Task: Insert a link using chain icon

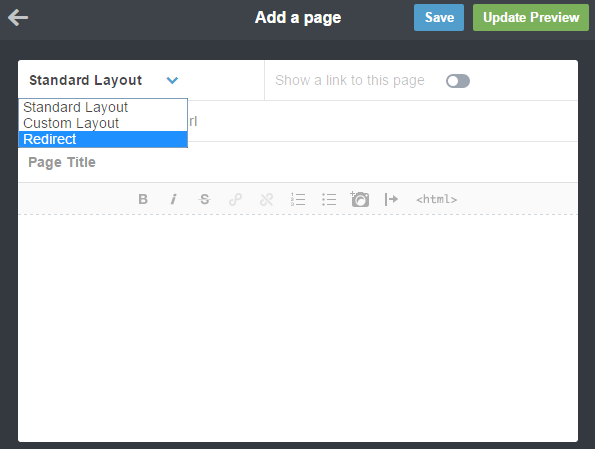Action: tap(235, 199)
